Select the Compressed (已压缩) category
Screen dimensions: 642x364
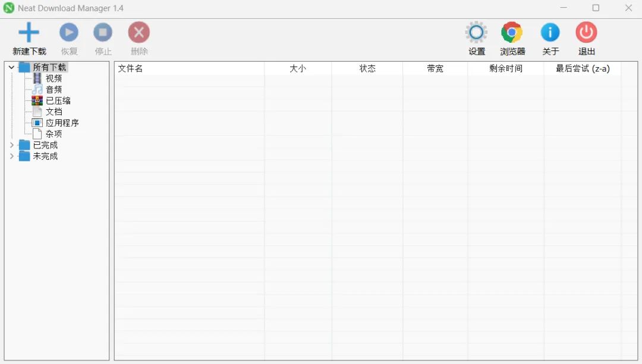click(x=58, y=101)
